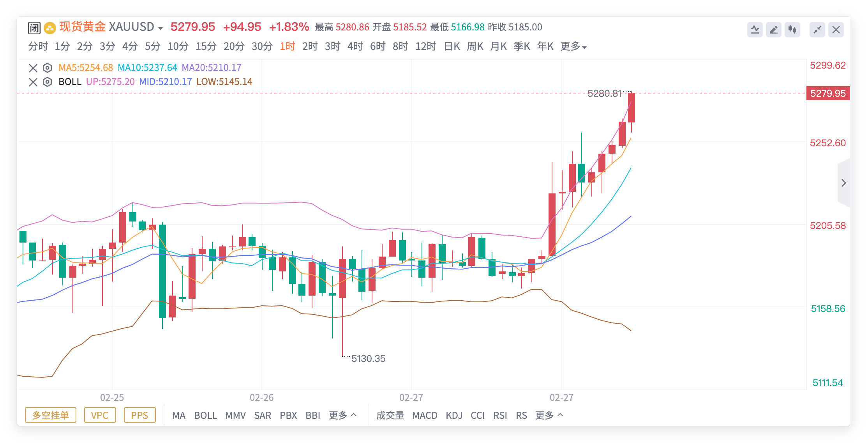The width and height of the screenshot is (868, 443).
Task: Remove the MA indicator via its X
Action: tap(33, 67)
